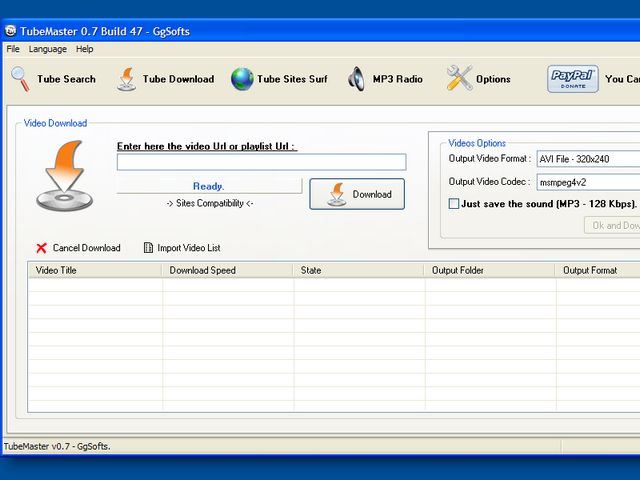Viewport: 640px width, 480px height.
Task: Click the 'Video Download' group title
Action: [x=55, y=123]
